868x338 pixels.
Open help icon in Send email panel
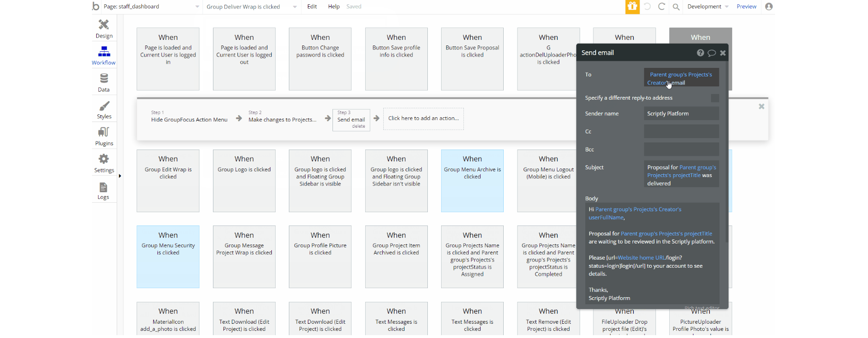(700, 53)
